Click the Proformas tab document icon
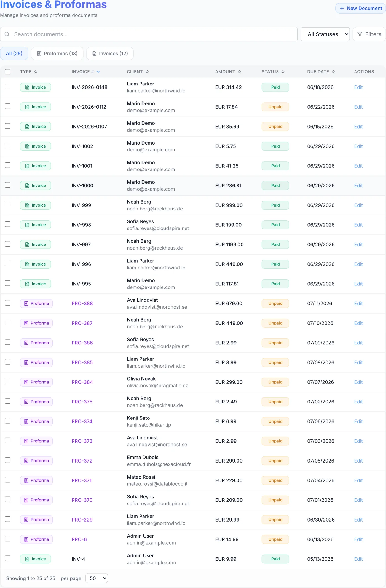This screenshot has width=386, height=588. [x=39, y=54]
